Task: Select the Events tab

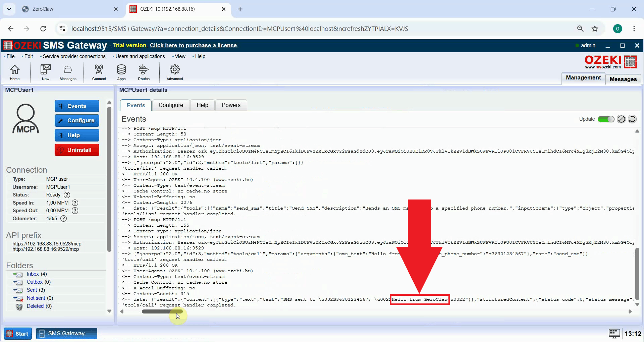Action: point(136,105)
